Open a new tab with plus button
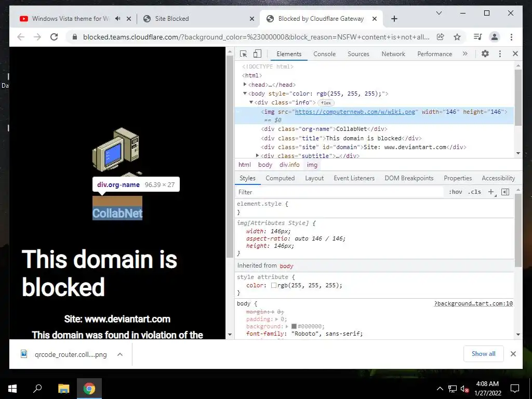Viewport: 532px width, 399px height. [x=394, y=19]
